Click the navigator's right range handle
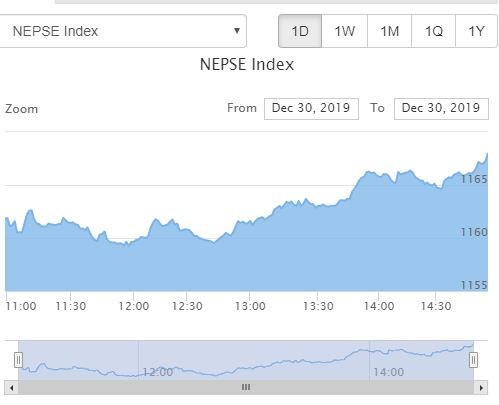Viewport: 499px width, 405px height. coord(473,360)
